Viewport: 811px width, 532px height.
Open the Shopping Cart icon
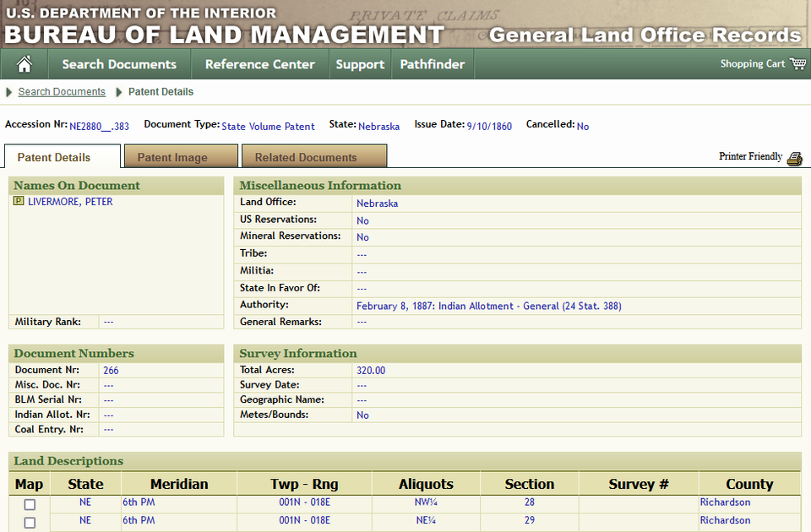[798, 63]
